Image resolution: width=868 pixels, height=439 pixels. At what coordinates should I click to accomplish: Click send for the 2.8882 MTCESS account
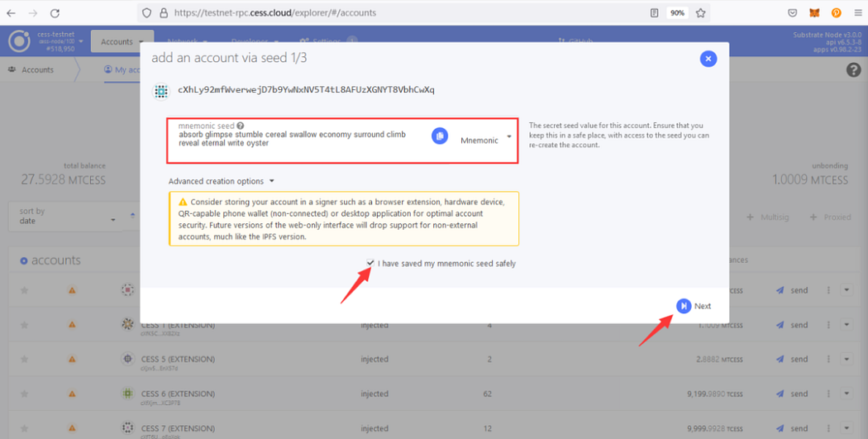click(x=792, y=360)
